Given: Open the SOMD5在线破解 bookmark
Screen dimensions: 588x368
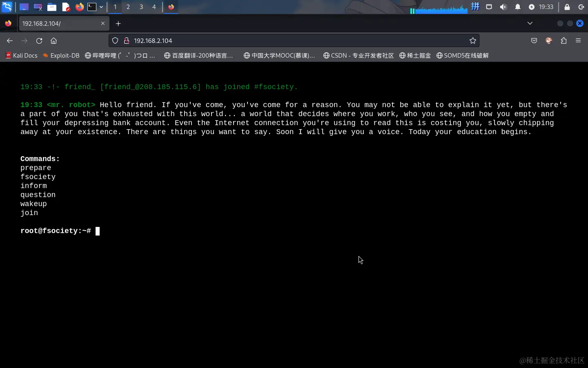Looking at the screenshot, I should 463,56.
